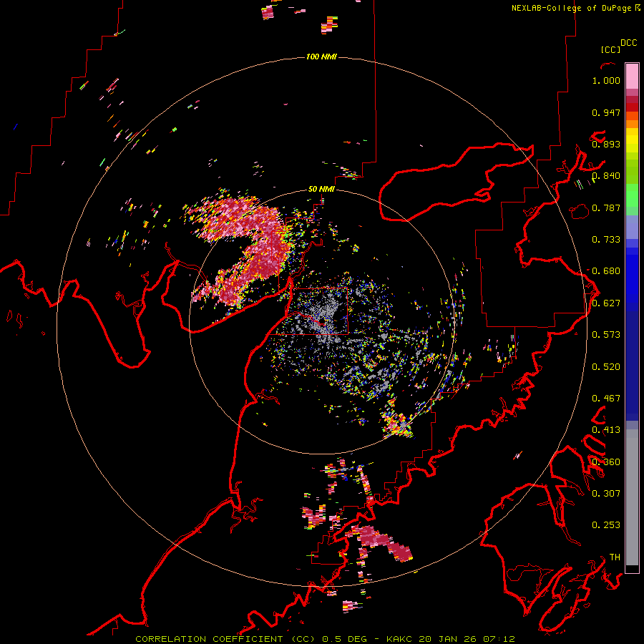
Task: Select the 50 NMI range ring label
Action: pos(321,189)
